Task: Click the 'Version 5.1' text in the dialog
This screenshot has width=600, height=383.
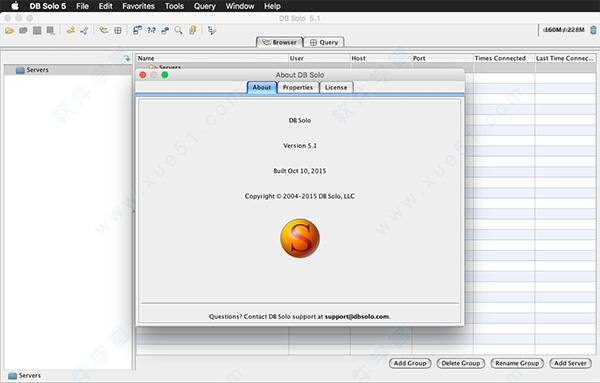Action: (300, 145)
